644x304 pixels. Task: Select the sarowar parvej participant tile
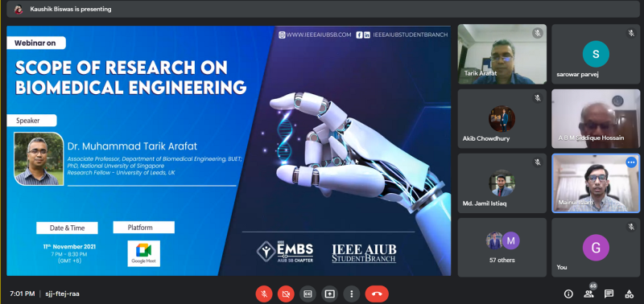596,54
